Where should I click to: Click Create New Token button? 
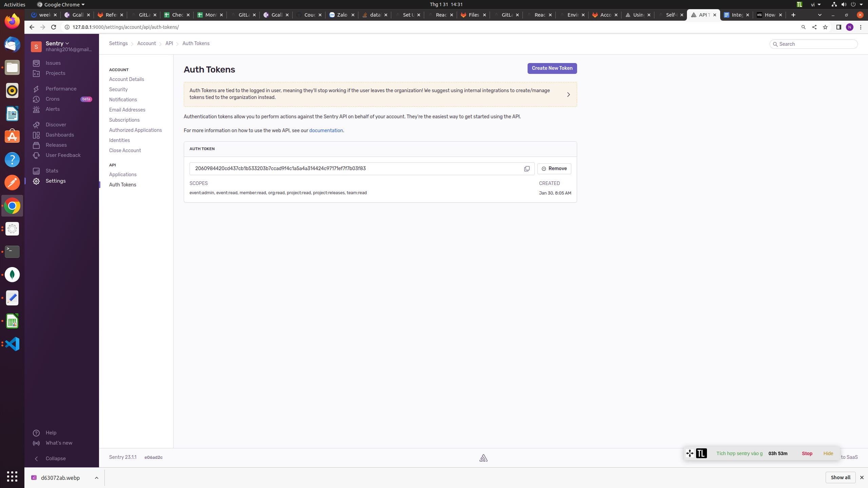tap(552, 68)
